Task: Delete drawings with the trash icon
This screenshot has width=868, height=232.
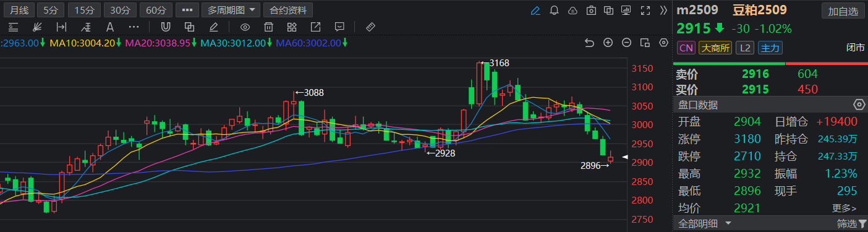Action: [268, 27]
